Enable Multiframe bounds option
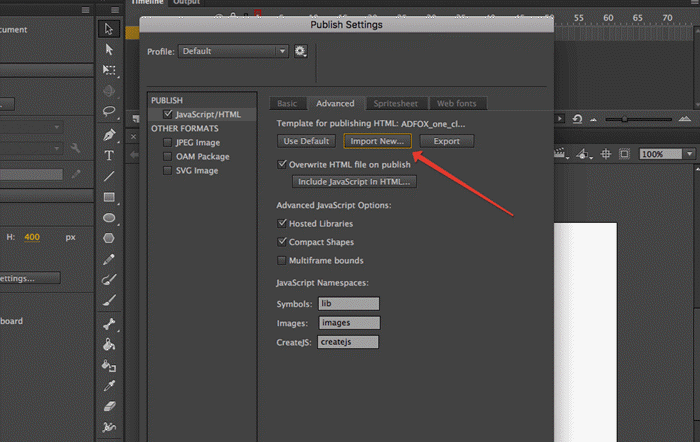 pos(282,260)
